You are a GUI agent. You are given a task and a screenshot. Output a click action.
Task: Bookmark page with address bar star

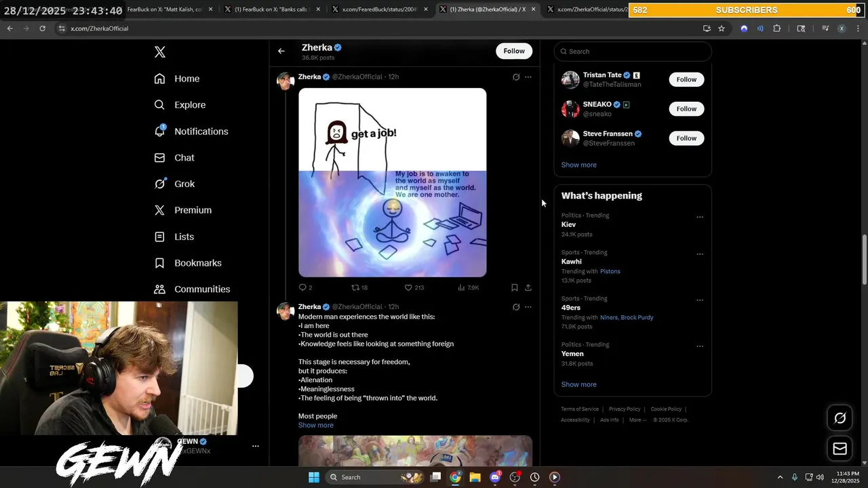pos(722,28)
